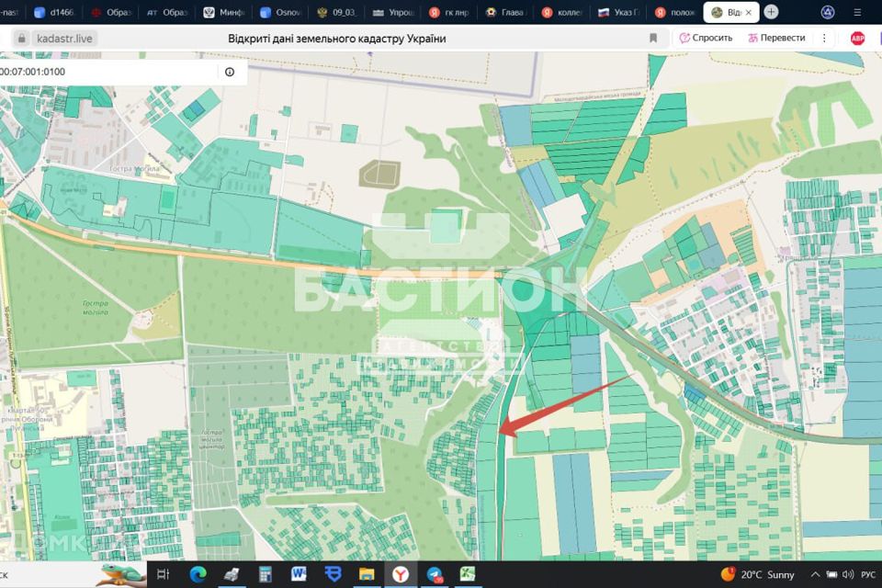Click the 'Перевести' translate button
The width and height of the screenshot is (882, 588).
[x=776, y=38]
